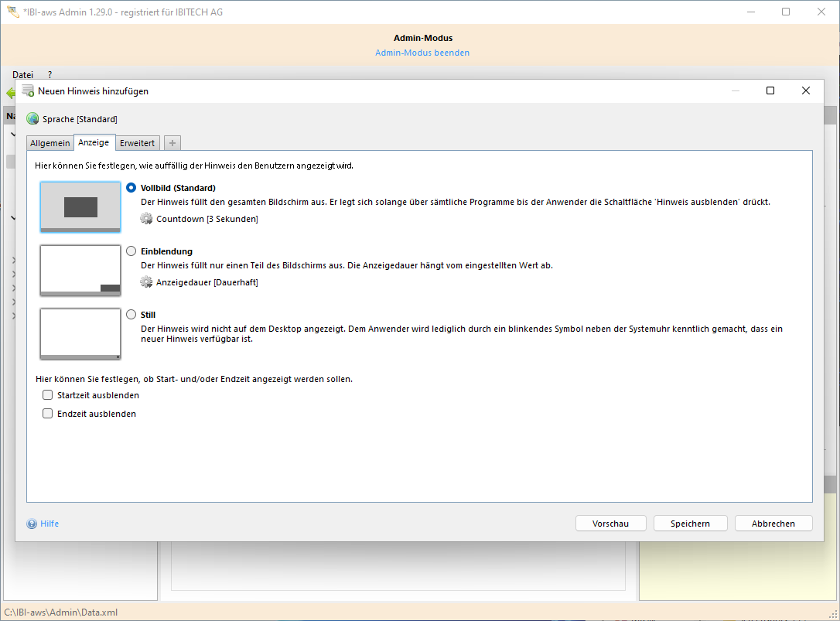Select the Still preview thumbnail
Viewport: 840px width, 621px height.
pos(80,334)
